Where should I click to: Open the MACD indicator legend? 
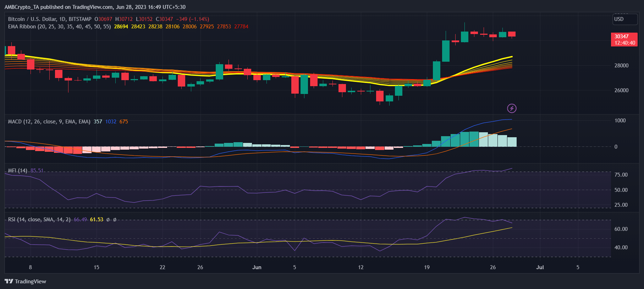(49, 122)
